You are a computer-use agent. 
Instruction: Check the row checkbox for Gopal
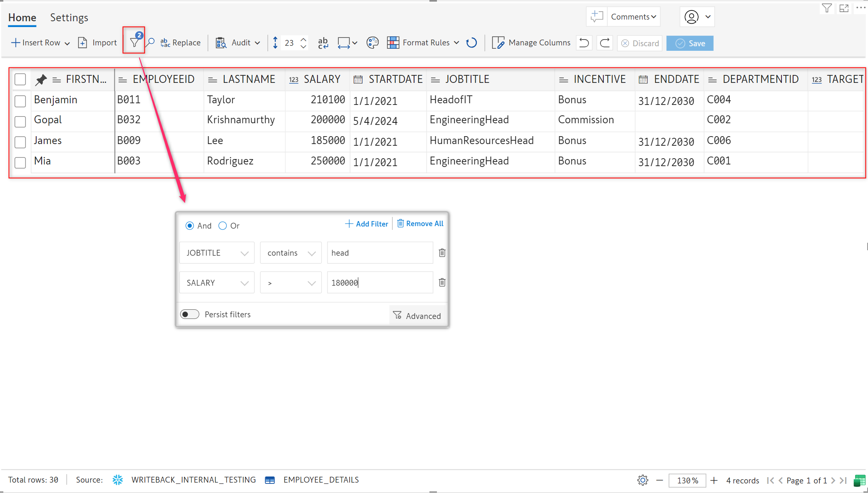point(20,121)
